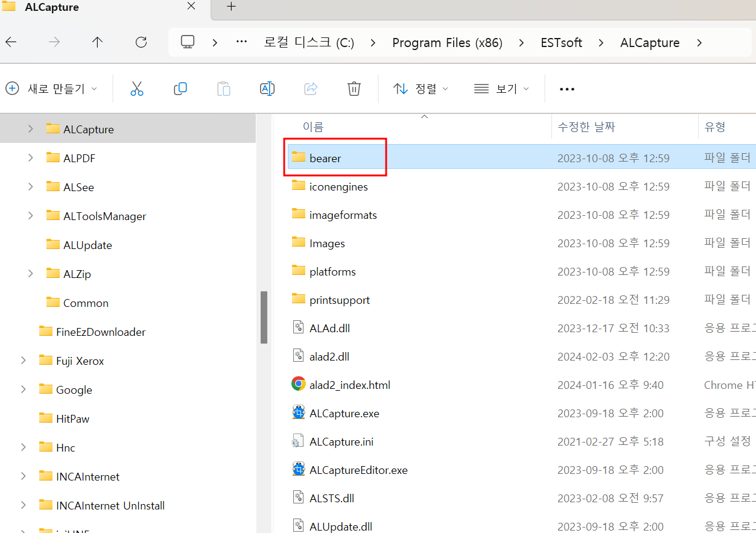The height and width of the screenshot is (533, 756).
Task: Close the ALCapture tab
Action: coord(191,7)
